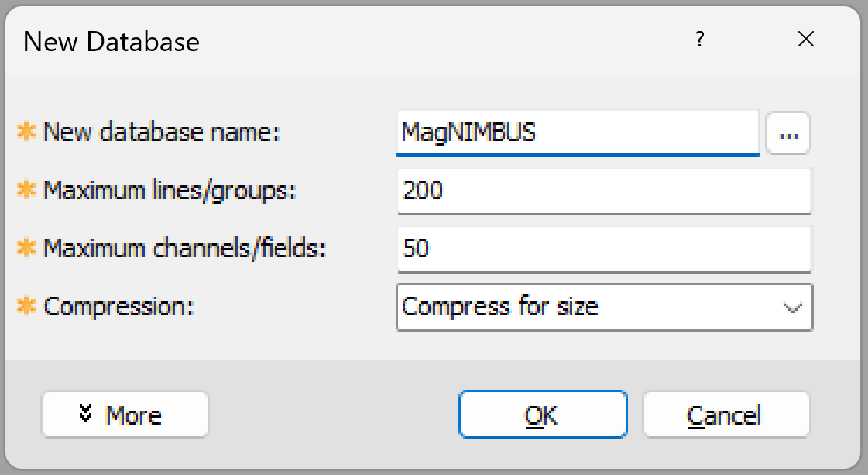The width and height of the screenshot is (868, 475).
Task: Click the MagNIMBUS database name field
Action: click(577, 133)
